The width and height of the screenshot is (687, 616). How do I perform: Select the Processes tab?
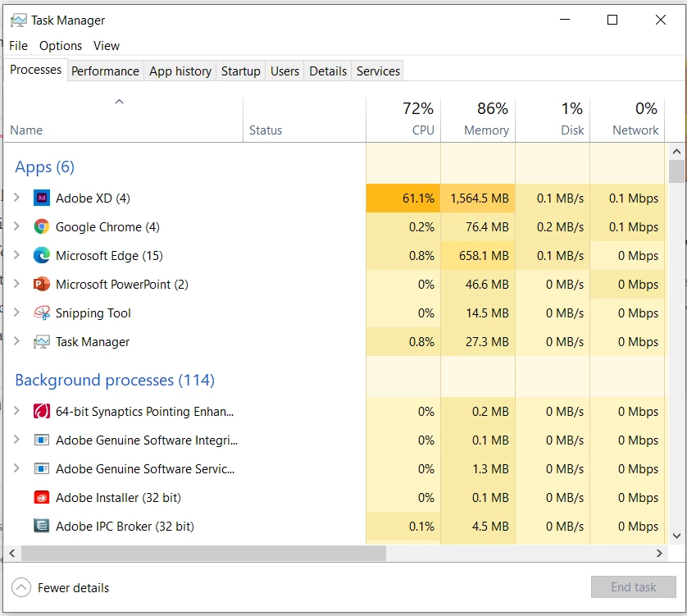click(35, 70)
